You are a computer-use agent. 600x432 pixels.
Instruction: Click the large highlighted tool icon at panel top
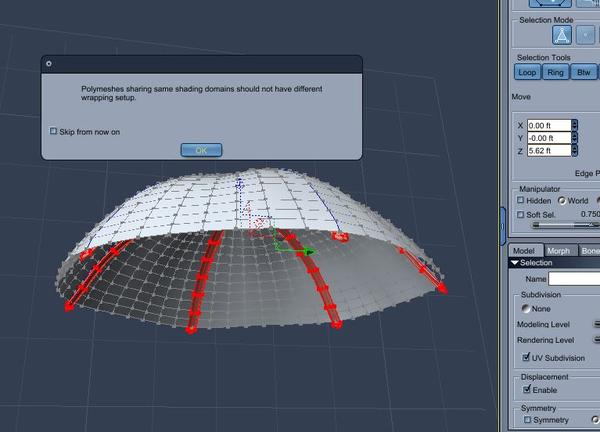tap(550, 3)
